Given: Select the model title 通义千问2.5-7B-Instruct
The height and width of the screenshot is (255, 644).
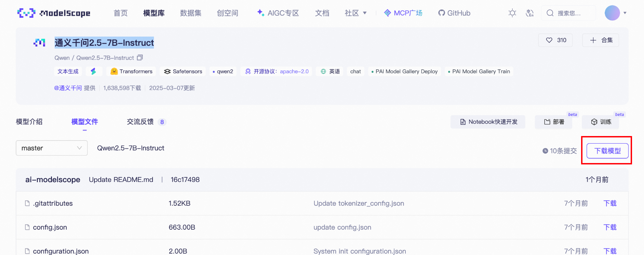Looking at the screenshot, I should point(104,43).
